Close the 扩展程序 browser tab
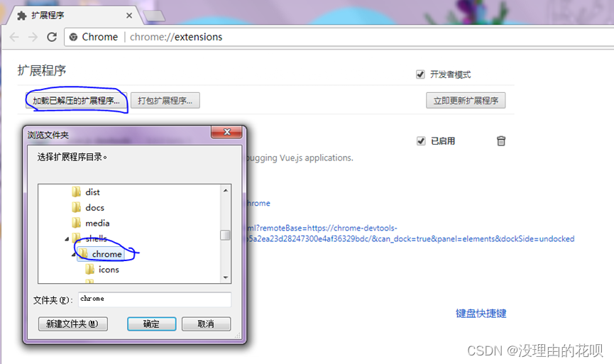Image resolution: width=614 pixels, height=364 pixels. (x=128, y=16)
